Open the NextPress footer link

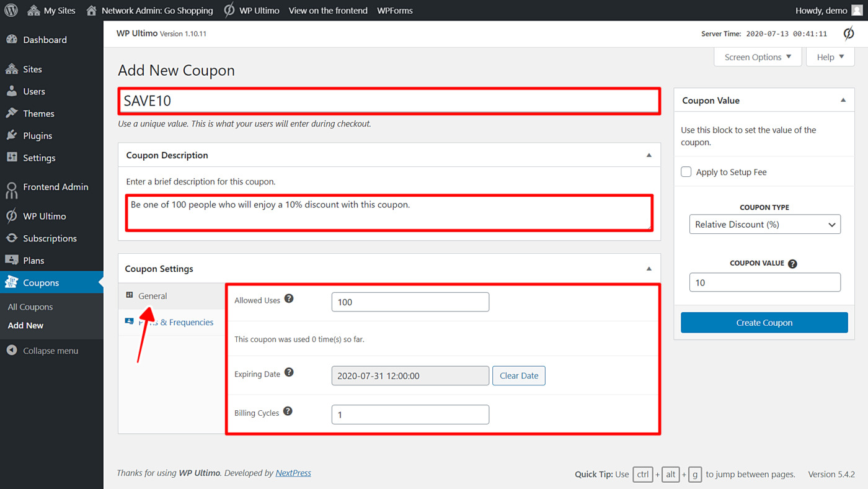click(293, 473)
